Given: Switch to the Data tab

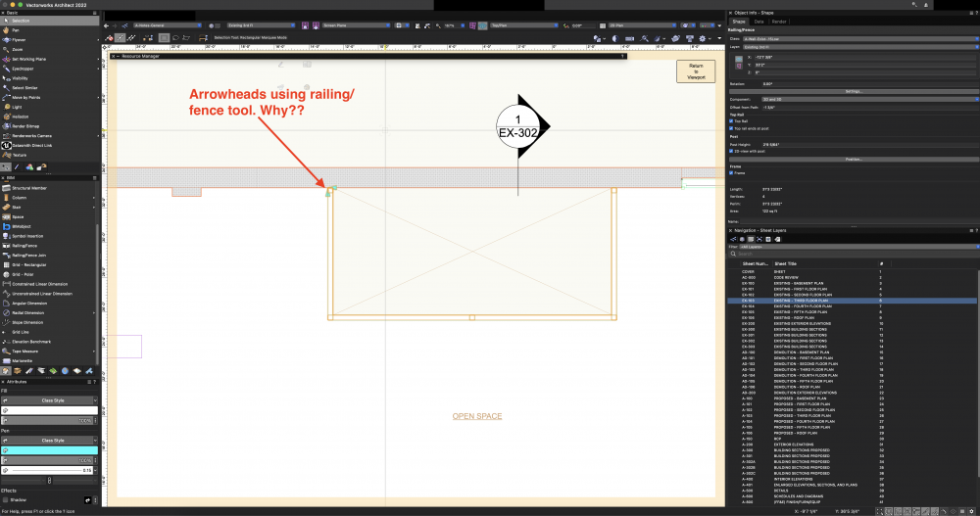Looking at the screenshot, I should (x=759, y=20).
